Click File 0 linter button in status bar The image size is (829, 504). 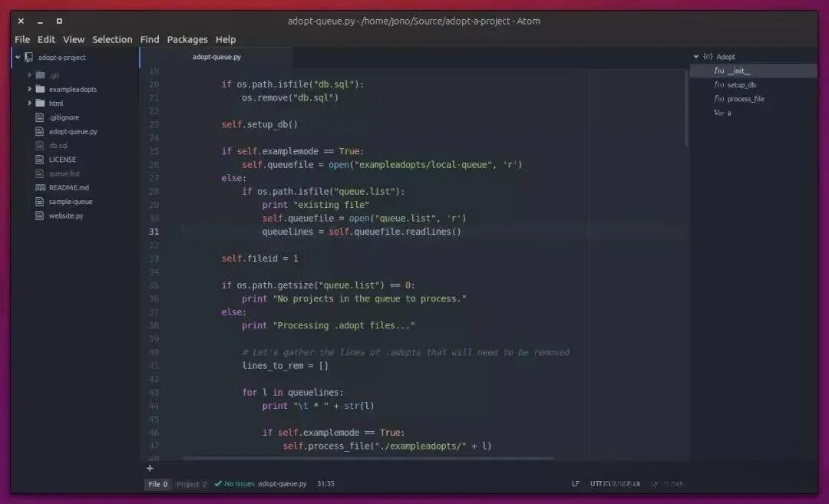tap(157, 484)
